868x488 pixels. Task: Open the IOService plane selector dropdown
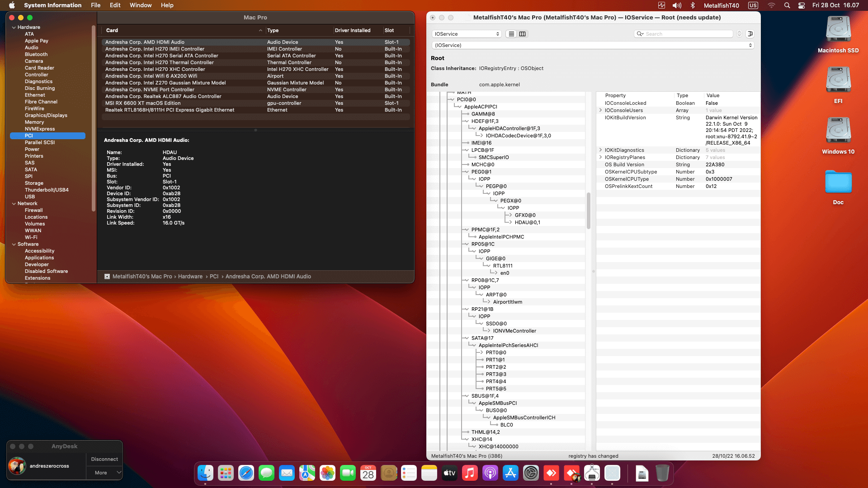click(467, 34)
